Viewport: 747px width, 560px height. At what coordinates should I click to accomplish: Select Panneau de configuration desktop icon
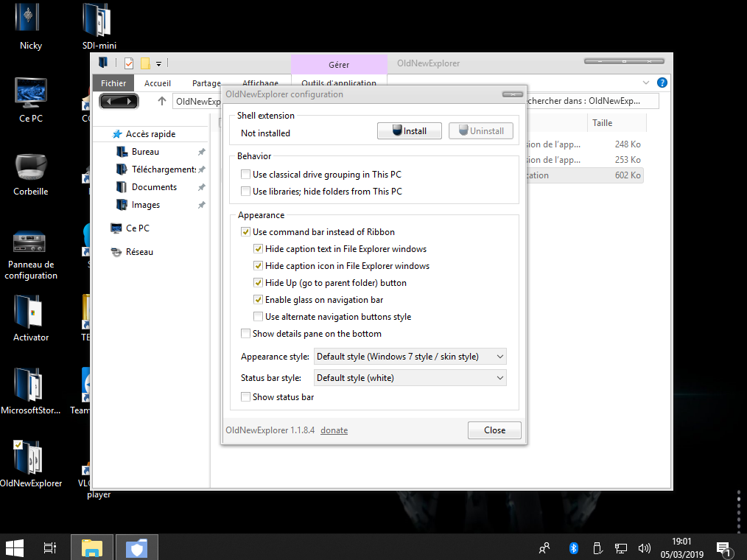(31, 255)
